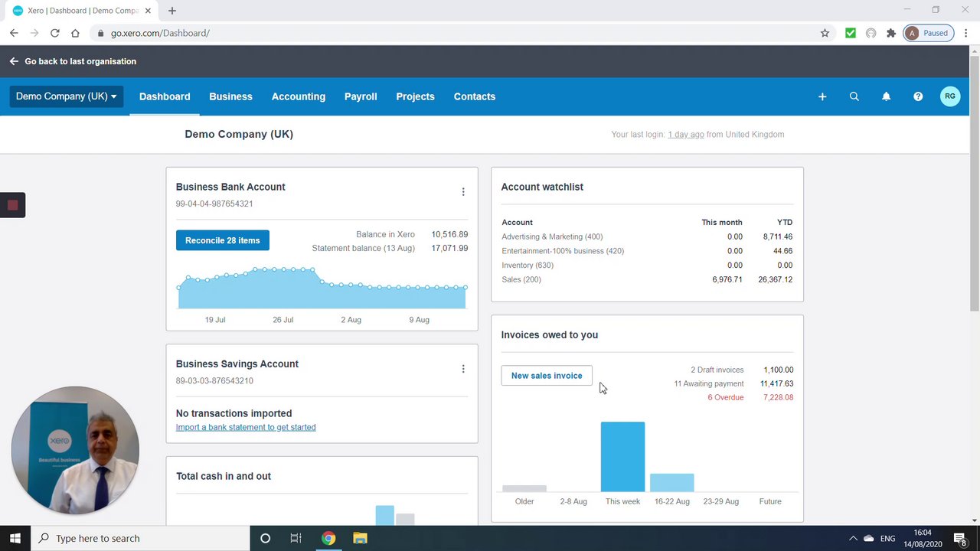This screenshot has width=980, height=551.
Task: Go to the browser home page
Action: (x=75, y=33)
